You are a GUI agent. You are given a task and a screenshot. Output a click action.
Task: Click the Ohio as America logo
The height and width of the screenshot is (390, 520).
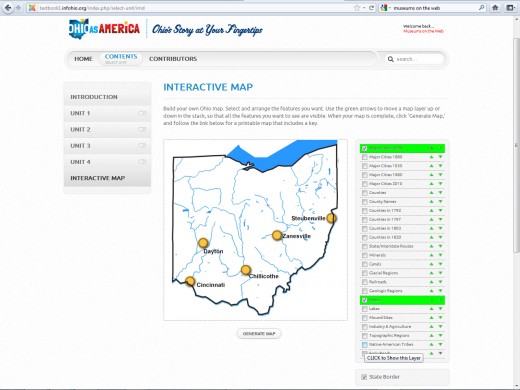point(104,29)
